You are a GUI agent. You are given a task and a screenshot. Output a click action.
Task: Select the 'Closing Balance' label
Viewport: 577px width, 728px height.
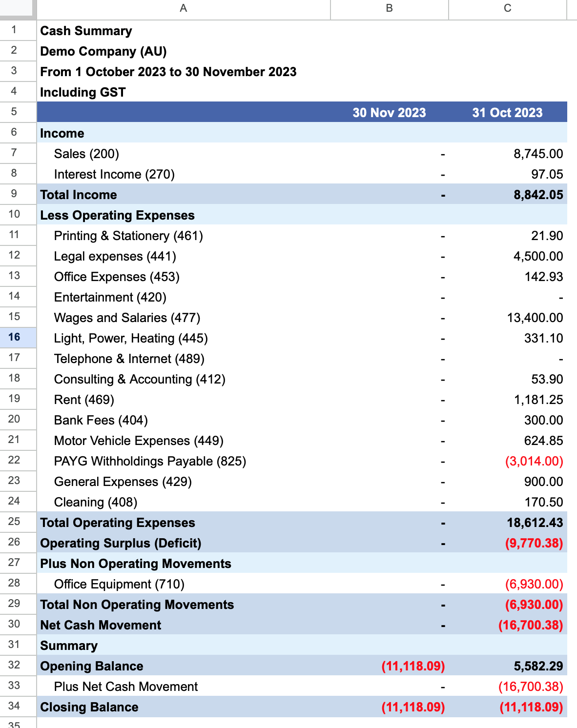tap(89, 707)
